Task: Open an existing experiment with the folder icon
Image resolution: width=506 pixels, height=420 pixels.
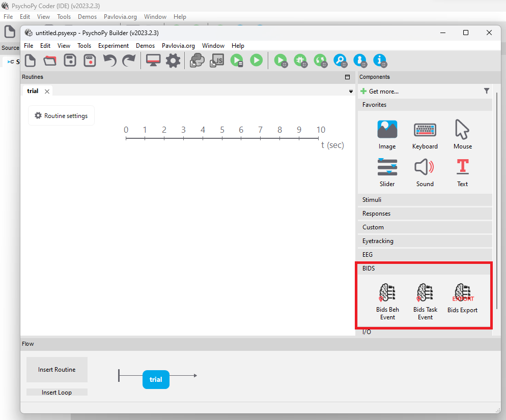Action: click(50, 61)
